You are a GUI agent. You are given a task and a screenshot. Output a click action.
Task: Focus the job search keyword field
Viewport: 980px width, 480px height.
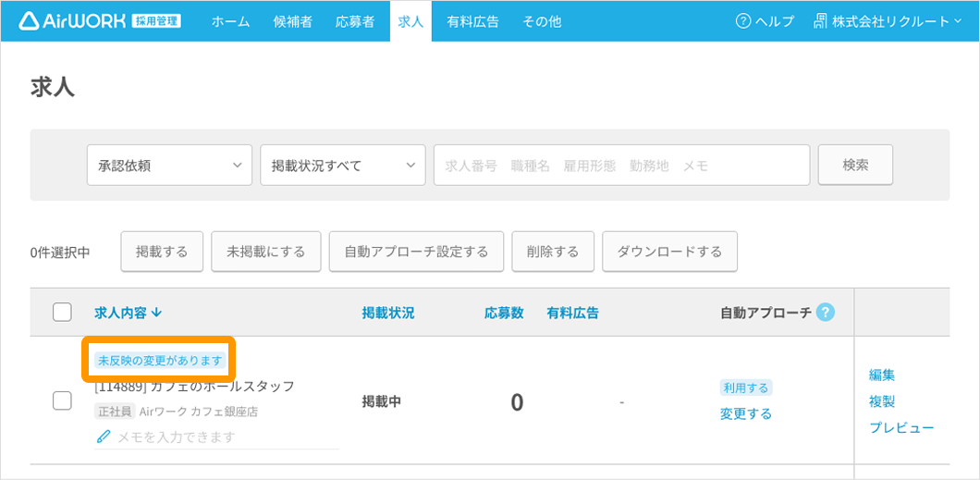[622, 166]
